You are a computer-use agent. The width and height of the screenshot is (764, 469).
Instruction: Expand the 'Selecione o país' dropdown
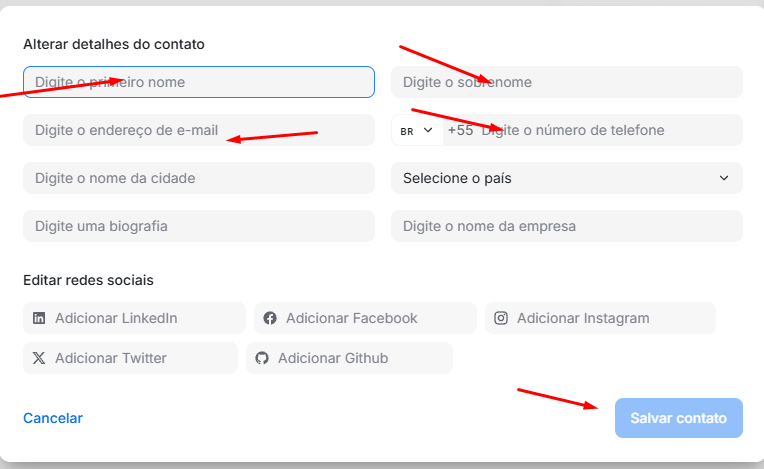[x=566, y=178]
